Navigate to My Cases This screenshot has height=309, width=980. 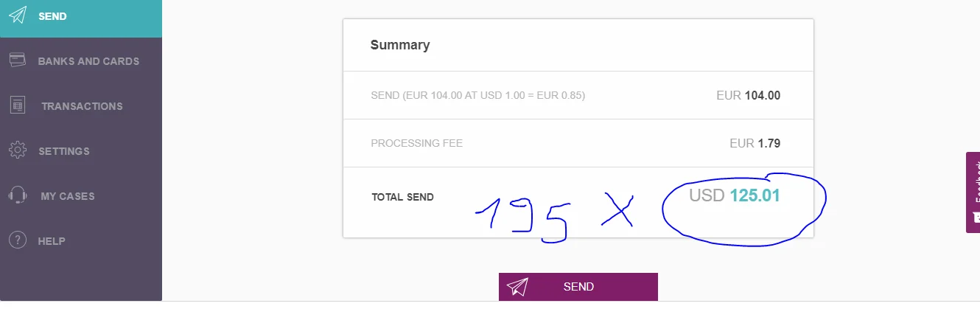point(68,196)
